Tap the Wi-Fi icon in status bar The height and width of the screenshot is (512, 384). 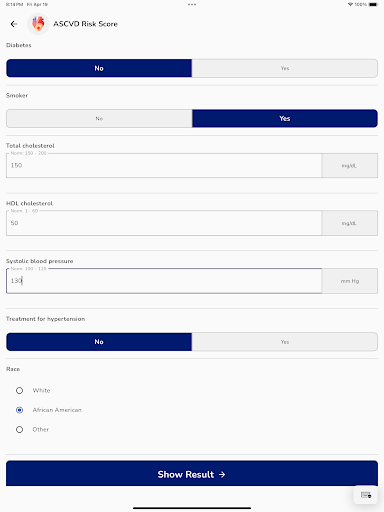coord(350,5)
